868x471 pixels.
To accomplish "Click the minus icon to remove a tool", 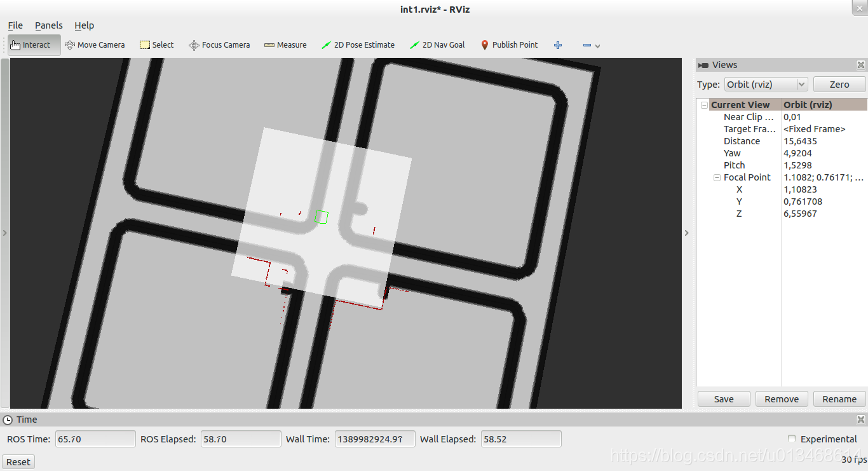I will click(585, 44).
